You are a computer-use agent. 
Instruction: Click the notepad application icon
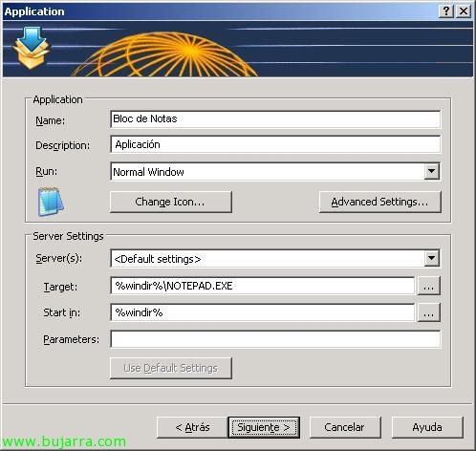(51, 202)
